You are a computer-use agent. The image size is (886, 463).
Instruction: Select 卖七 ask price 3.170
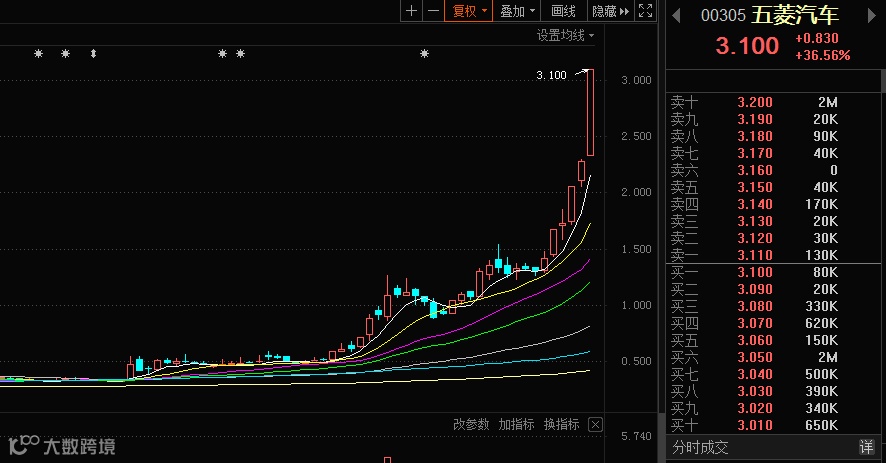point(755,153)
